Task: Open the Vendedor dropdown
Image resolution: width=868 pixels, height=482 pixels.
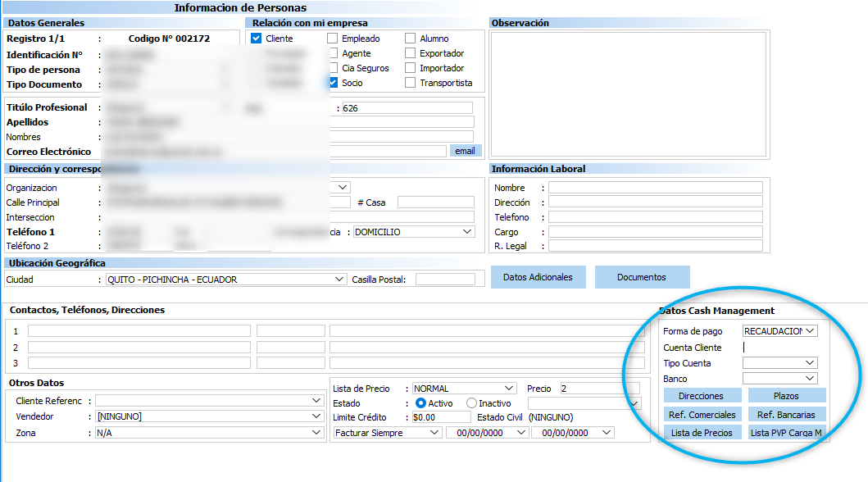Action: [x=316, y=416]
